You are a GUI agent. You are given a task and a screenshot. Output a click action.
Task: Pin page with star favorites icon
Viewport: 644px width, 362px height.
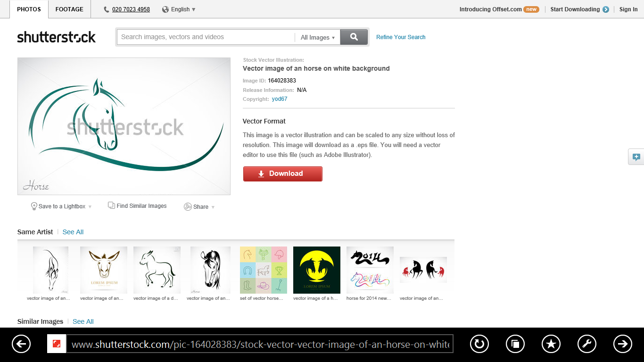[x=551, y=344]
